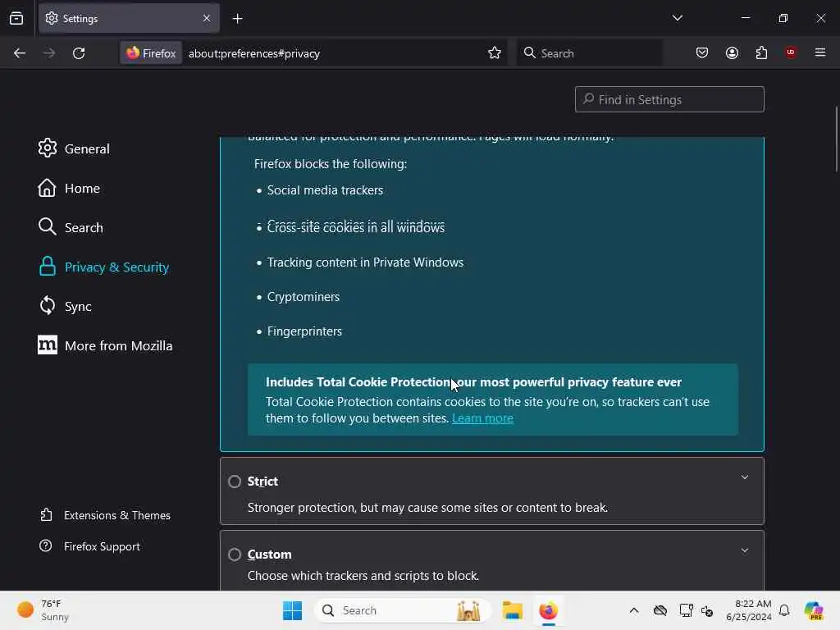The height and width of the screenshot is (630, 840).
Task: Open the Windows Start menu
Action: pyautogui.click(x=293, y=610)
